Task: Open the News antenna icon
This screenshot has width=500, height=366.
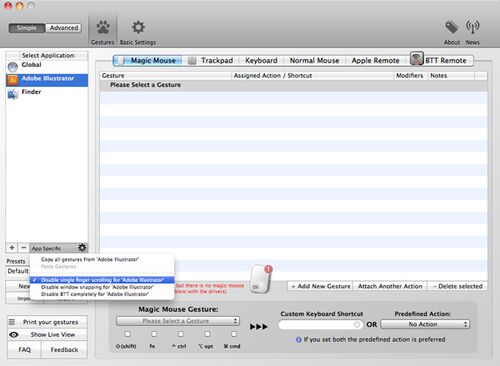Action: (472, 27)
